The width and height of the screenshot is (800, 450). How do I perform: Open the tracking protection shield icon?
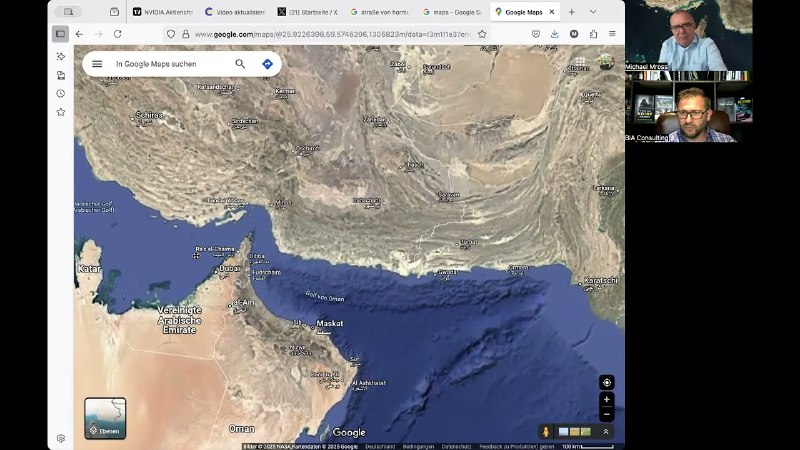(171, 34)
